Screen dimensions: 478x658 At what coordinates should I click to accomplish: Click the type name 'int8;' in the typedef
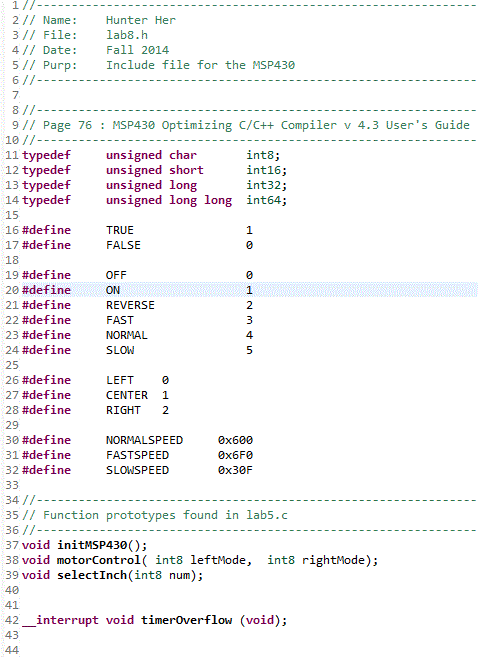(x=263, y=155)
